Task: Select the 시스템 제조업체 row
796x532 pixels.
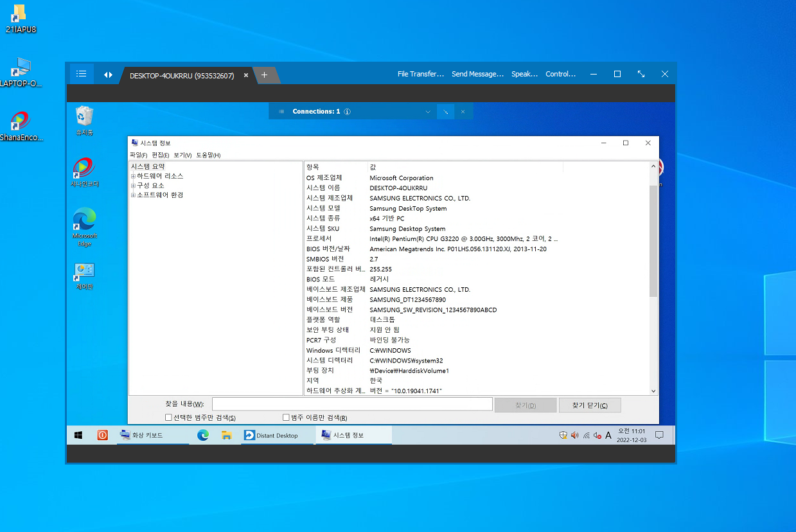Action: [476, 198]
